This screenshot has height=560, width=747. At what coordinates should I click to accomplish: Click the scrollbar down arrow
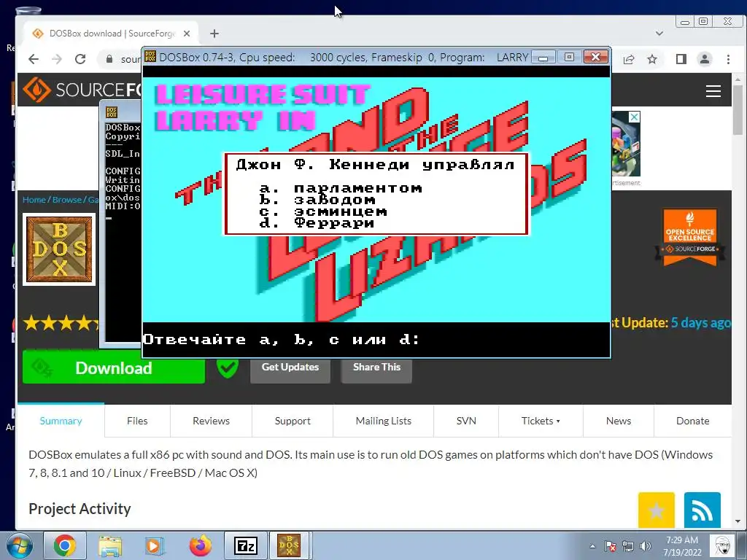tap(738, 521)
